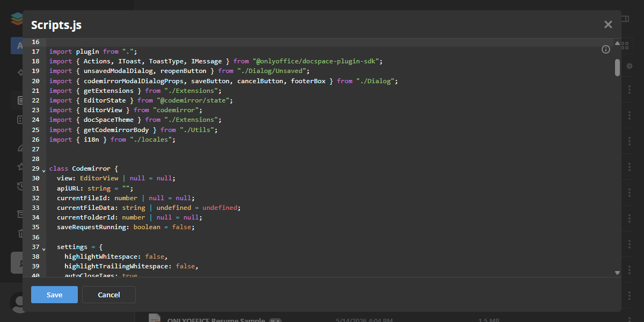Click the Scripts.js dialog title

(56, 25)
